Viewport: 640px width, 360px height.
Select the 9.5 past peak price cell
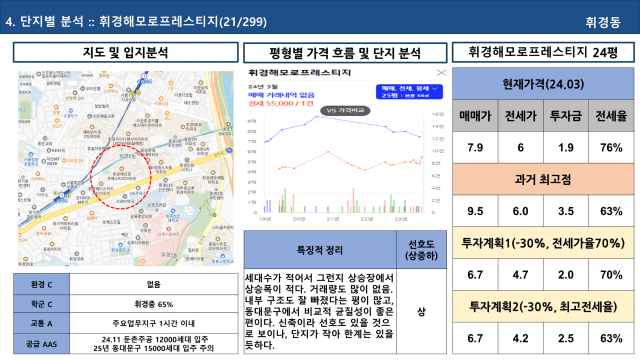coord(475,211)
